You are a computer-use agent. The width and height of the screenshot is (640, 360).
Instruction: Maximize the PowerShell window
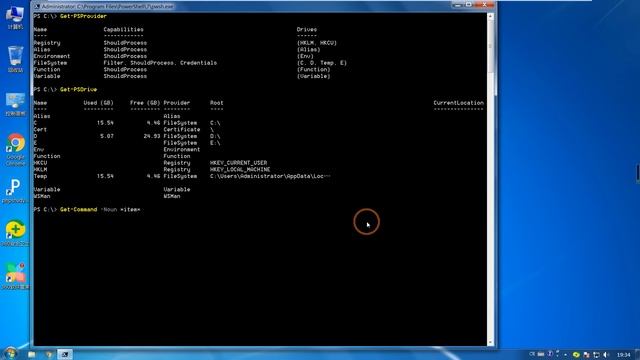(469, 5)
